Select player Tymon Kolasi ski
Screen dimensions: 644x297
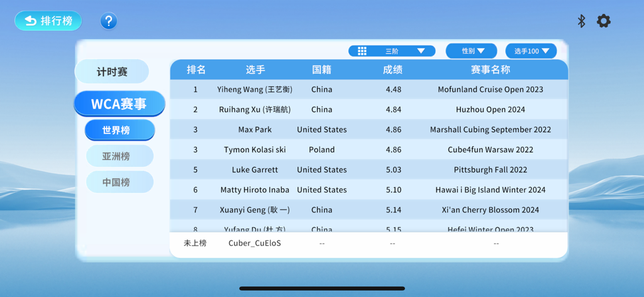click(255, 149)
